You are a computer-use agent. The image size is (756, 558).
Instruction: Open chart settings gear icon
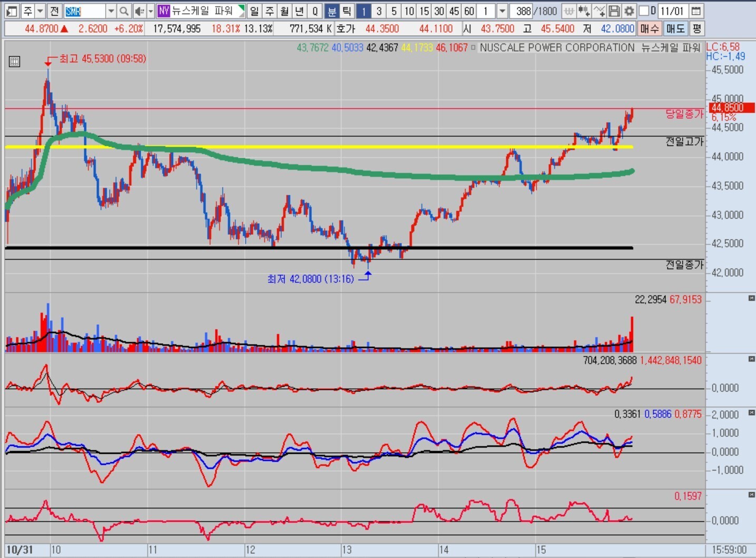(x=629, y=11)
